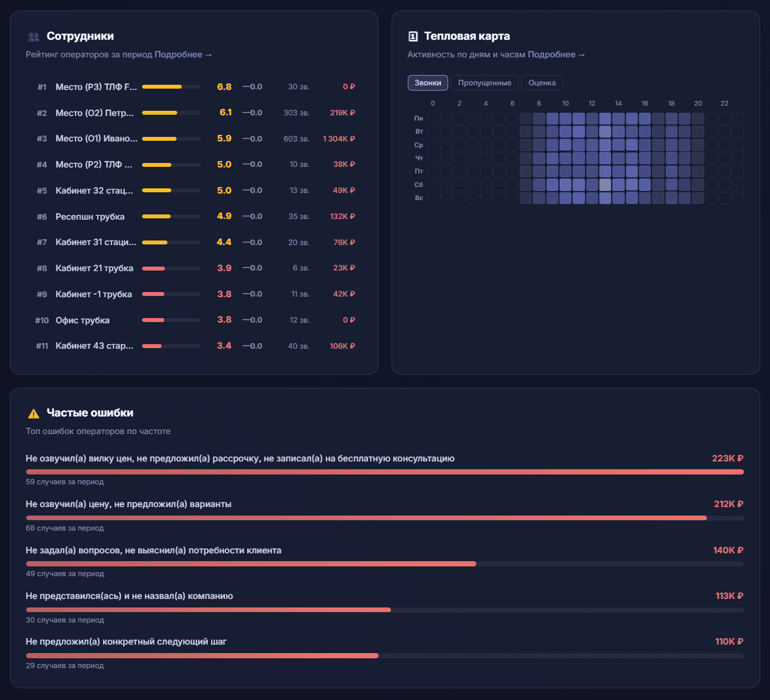
Task: Click the 1 304K ₽ amount
Action: tap(339, 139)
